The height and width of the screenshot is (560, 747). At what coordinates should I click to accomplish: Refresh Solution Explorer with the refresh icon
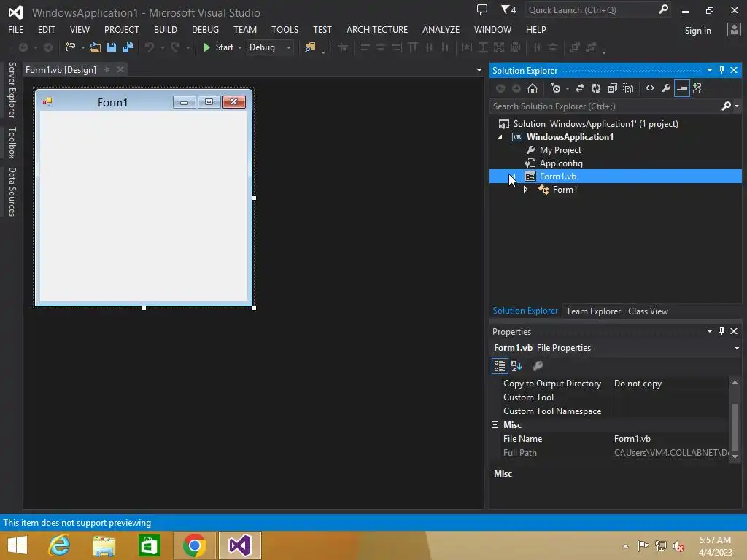(x=596, y=88)
